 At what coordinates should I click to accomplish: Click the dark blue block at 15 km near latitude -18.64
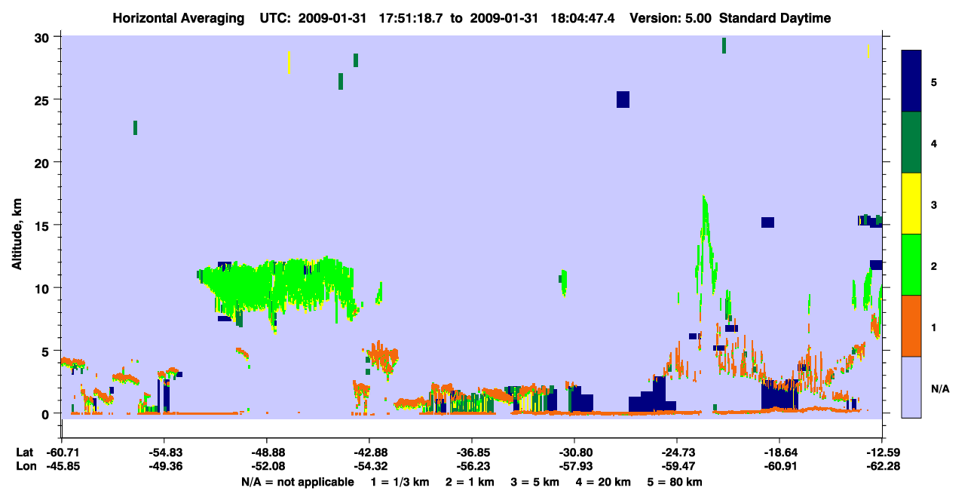click(x=767, y=222)
